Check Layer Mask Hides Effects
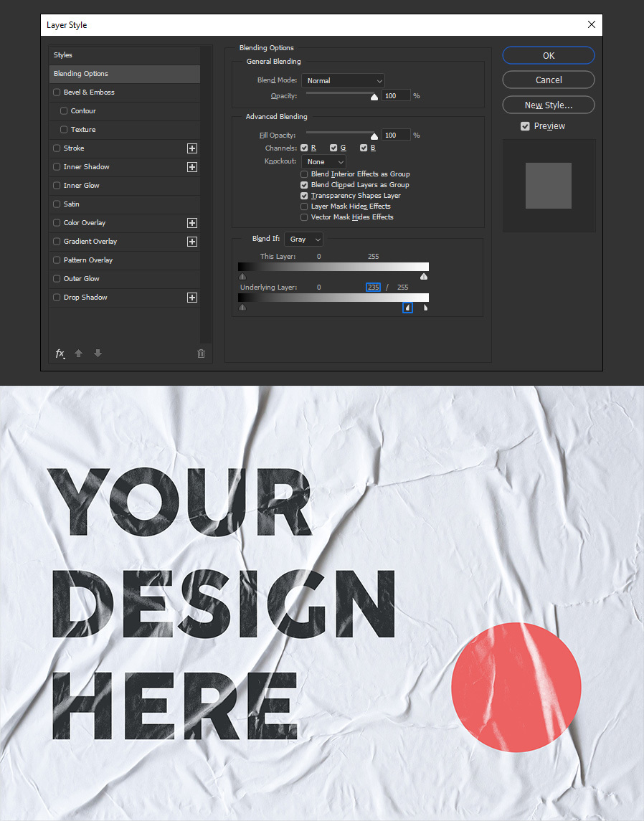 tap(304, 207)
